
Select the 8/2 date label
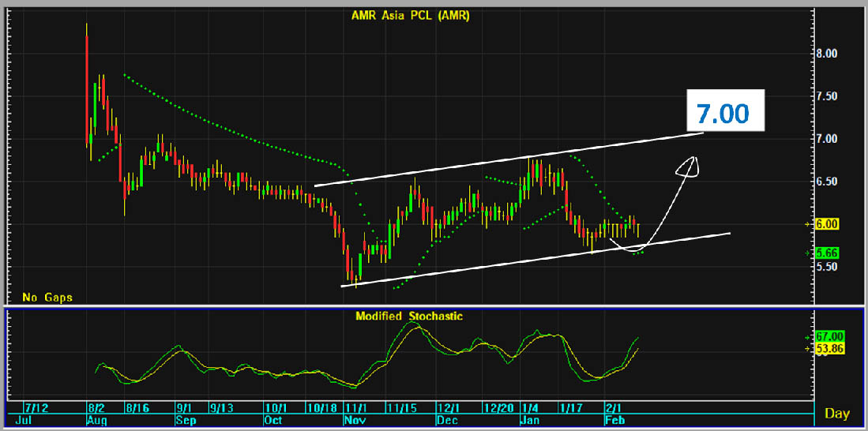coord(97,408)
